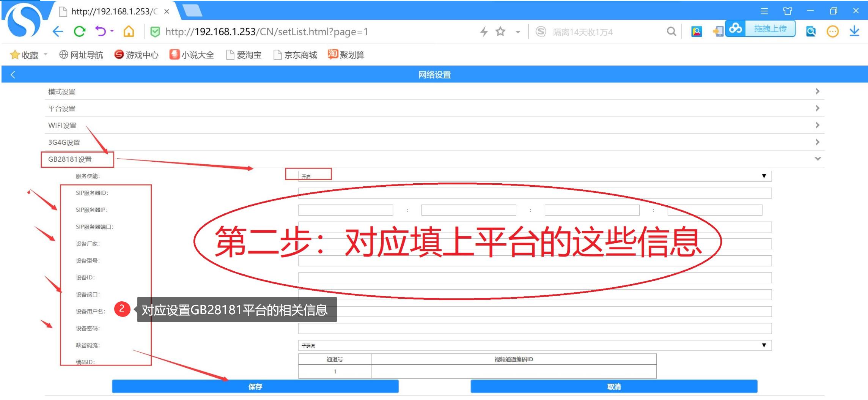Click the skin shirt icon in title bar
This screenshot has height=400, width=868.
788,11
